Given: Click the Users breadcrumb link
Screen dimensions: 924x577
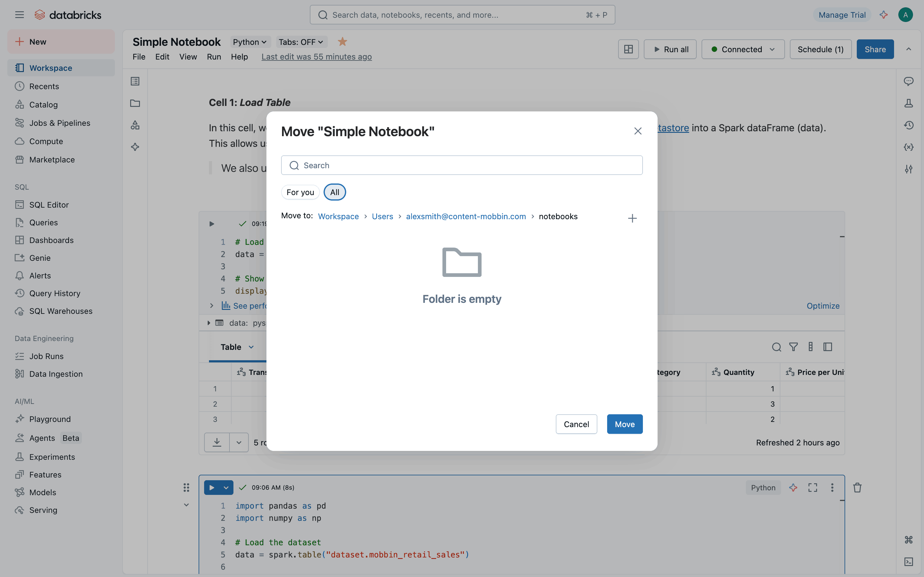Looking at the screenshot, I should [x=382, y=216].
